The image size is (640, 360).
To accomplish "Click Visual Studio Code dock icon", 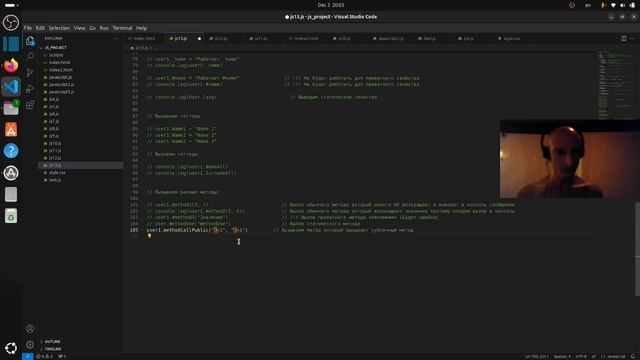I will click(11, 87).
